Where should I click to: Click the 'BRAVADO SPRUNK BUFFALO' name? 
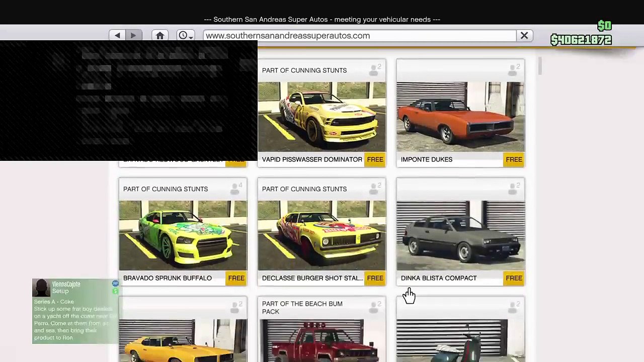(x=168, y=278)
